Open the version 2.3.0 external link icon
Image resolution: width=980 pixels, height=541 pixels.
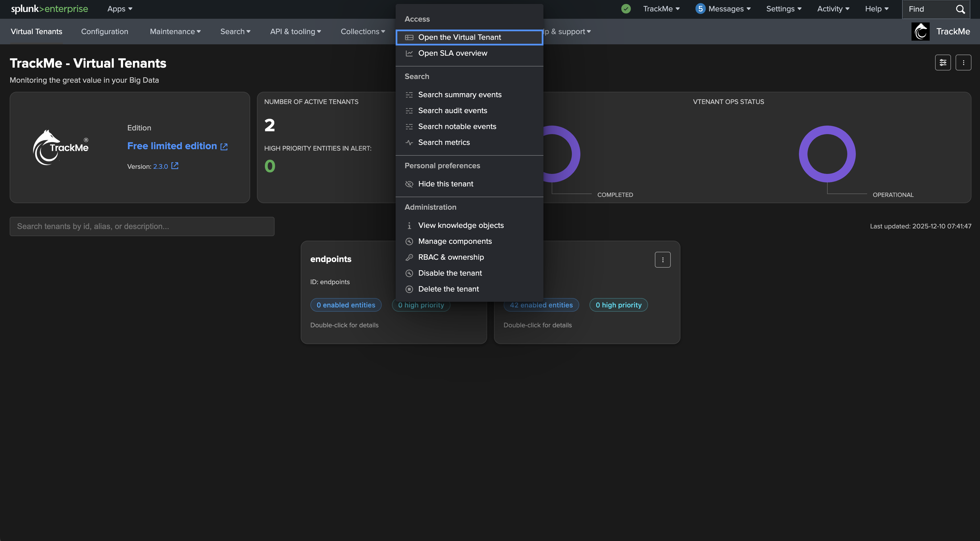pyautogui.click(x=175, y=166)
